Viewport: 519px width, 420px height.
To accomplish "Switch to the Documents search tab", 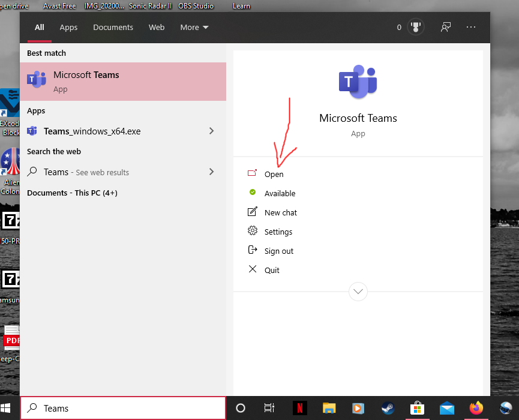I will coord(113,28).
